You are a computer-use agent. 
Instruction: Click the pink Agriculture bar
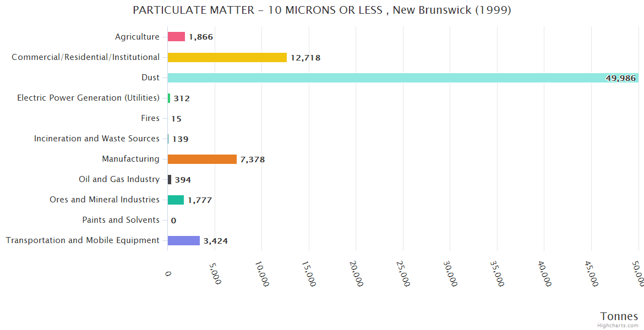point(176,37)
